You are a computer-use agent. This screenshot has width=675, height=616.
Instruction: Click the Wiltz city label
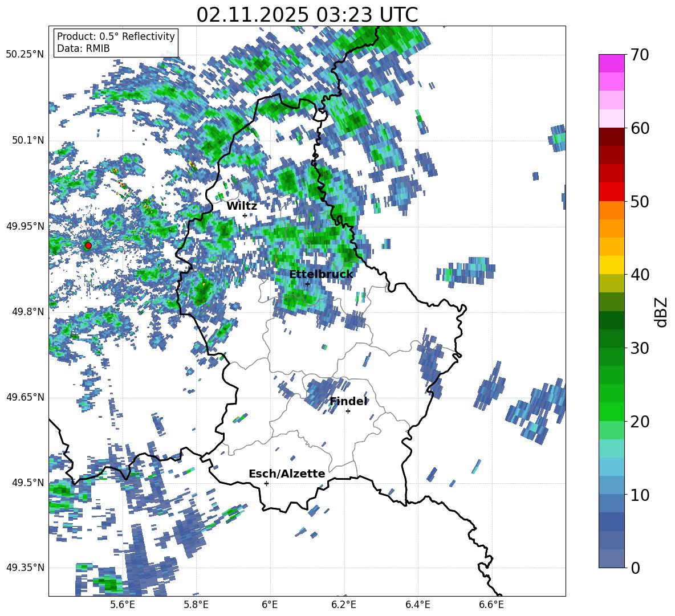242,206
